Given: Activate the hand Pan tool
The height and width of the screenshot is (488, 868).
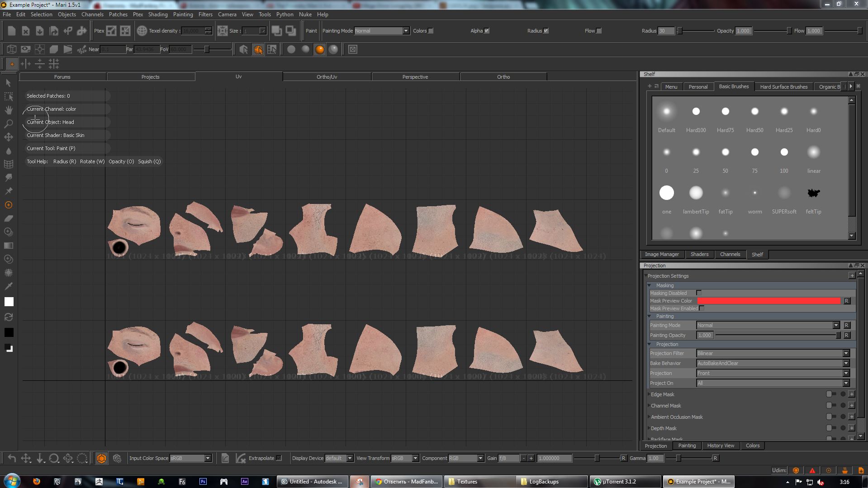Looking at the screenshot, I should (9, 110).
